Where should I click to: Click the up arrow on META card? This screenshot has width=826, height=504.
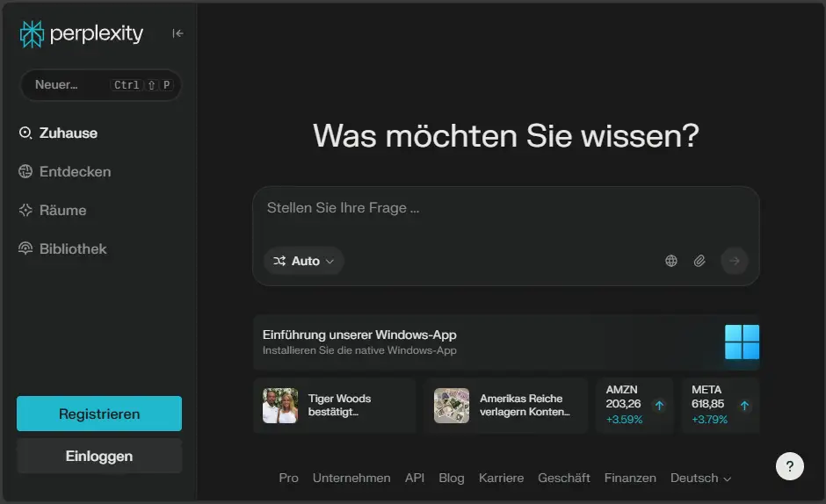[x=744, y=406]
